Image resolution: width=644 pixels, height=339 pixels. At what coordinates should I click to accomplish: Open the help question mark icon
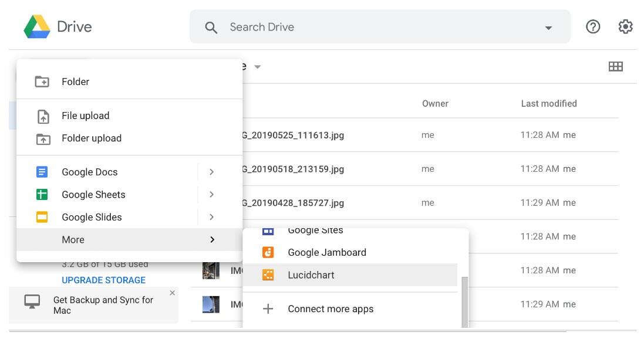[x=593, y=26]
